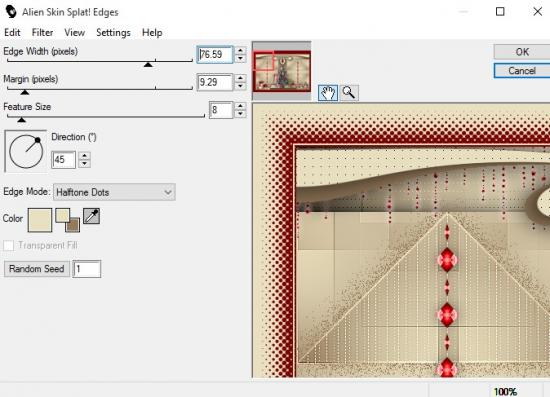The width and height of the screenshot is (550, 397).
Task: Pick color with the eyedropper tool
Action: click(92, 216)
